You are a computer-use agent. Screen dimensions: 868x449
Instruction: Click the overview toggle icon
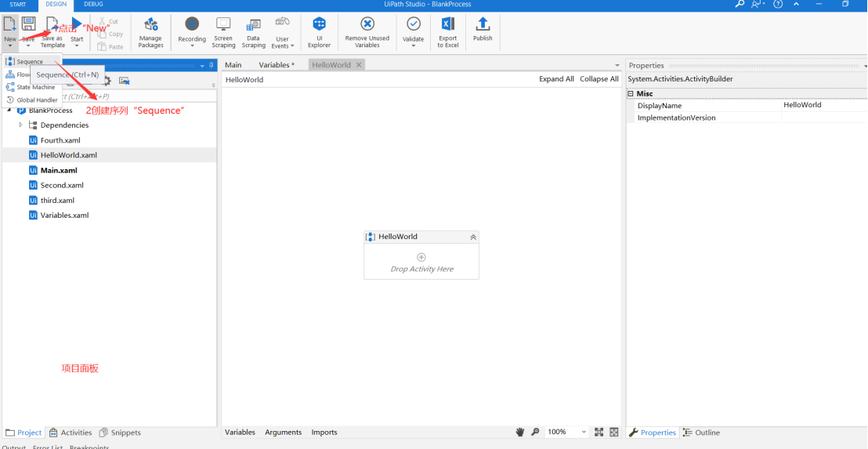(614, 433)
